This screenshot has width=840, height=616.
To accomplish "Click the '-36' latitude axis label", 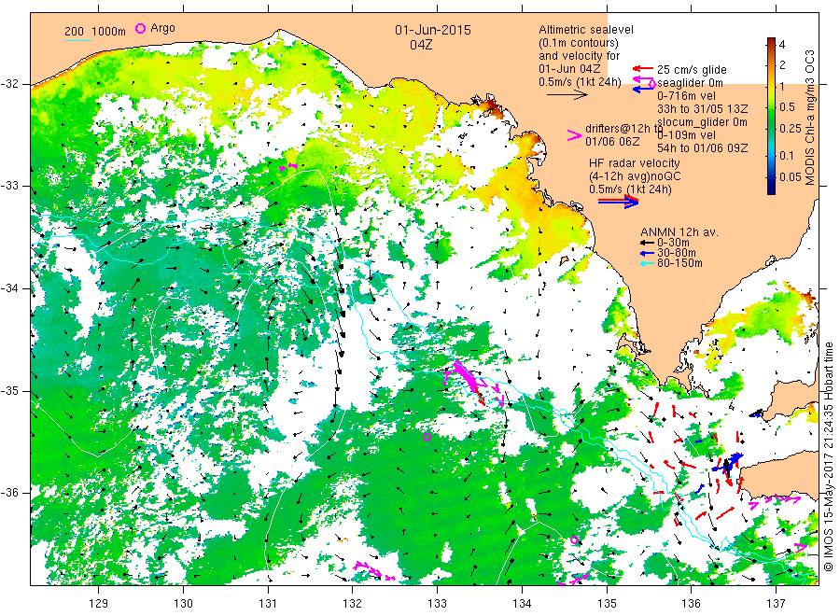I will pos(10,493).
